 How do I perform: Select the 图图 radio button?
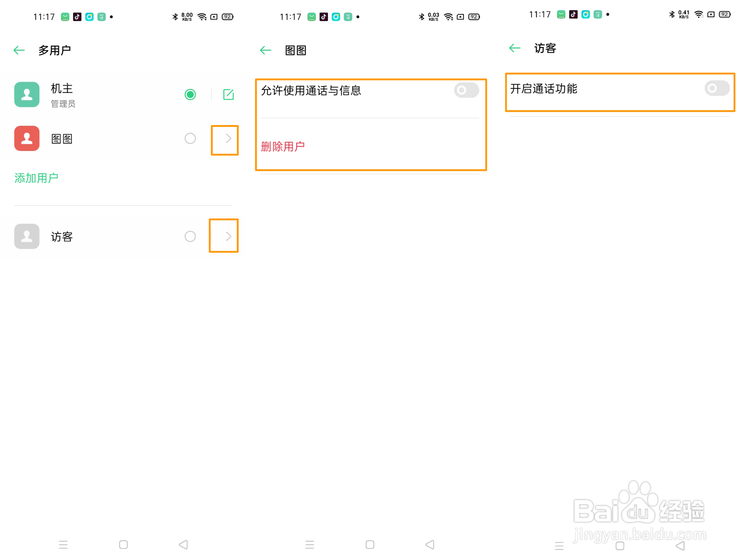coord(190,139)
